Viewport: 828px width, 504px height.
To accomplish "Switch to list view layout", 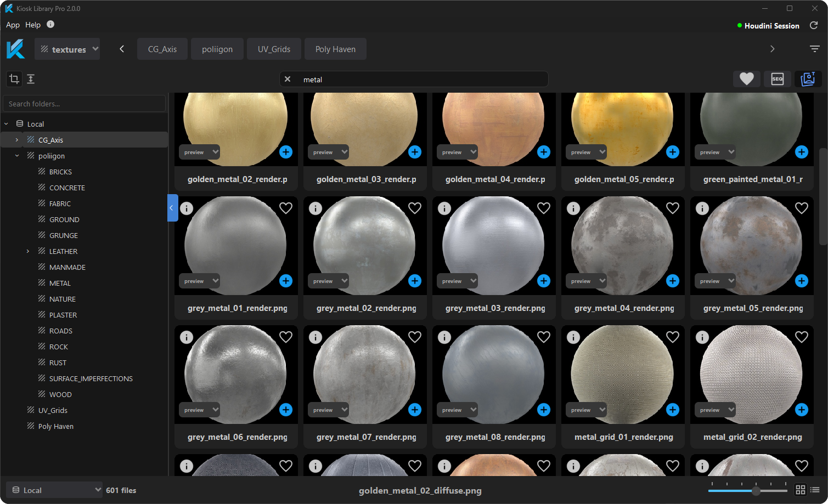I will point(815,490).
